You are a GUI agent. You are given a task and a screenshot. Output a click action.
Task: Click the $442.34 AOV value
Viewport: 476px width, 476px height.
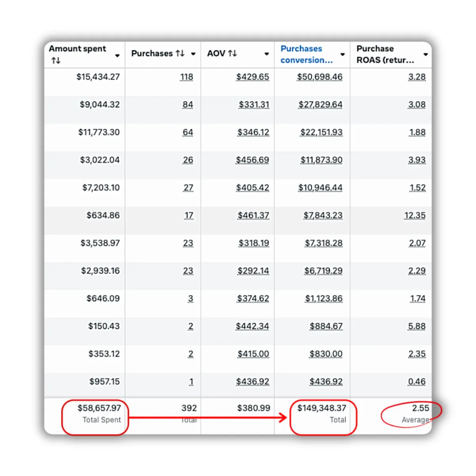[x=252, y=326]
